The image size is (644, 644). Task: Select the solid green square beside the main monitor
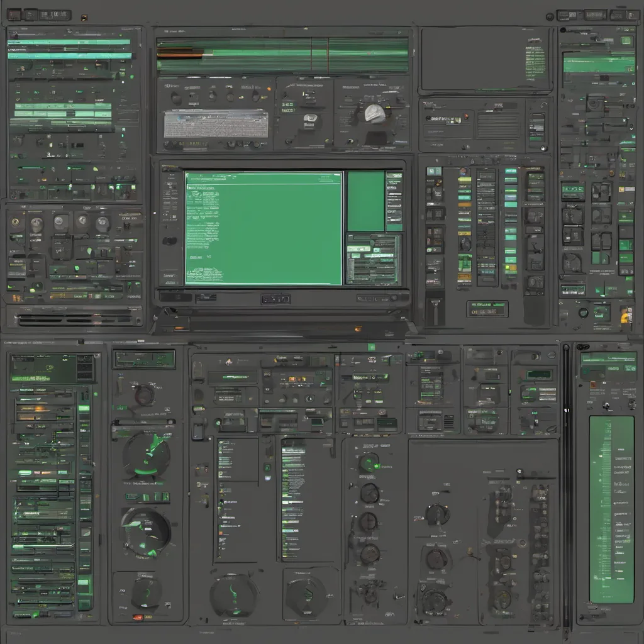point(365,201)
